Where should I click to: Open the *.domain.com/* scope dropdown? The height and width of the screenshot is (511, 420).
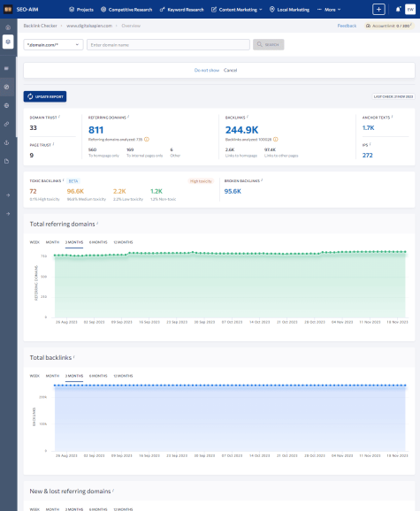[x=53, y=45]
